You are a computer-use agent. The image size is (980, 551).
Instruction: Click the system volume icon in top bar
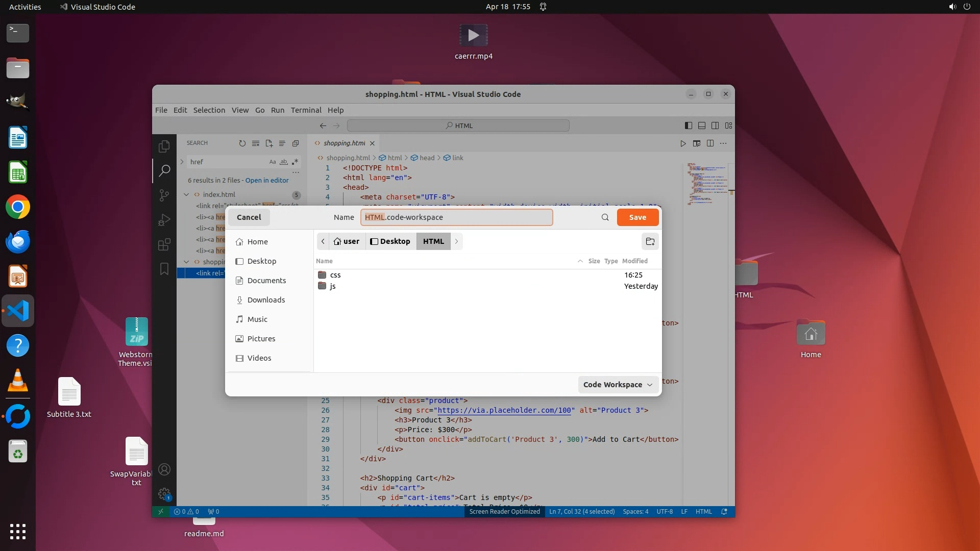coord(952,7)
